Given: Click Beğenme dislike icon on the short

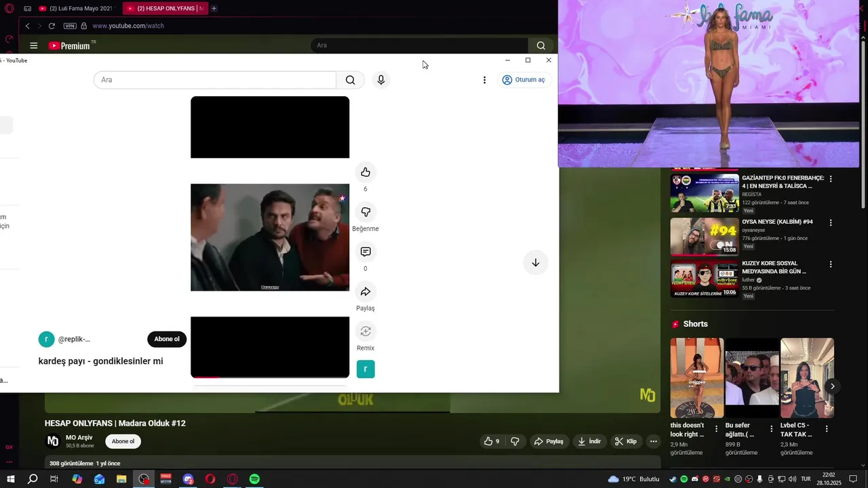Looking at the screenshot, I should click(366, 212).
